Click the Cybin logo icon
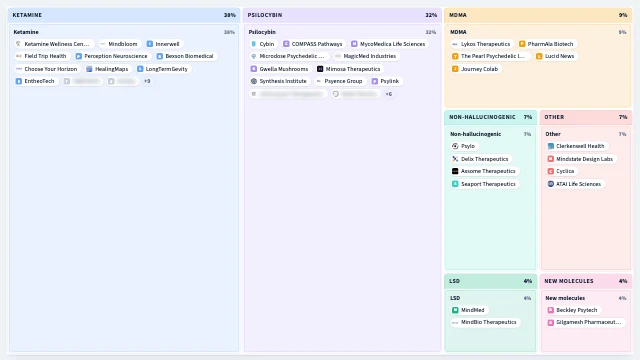The height and width of the screenshot is (360, 640). pos(254,44)
